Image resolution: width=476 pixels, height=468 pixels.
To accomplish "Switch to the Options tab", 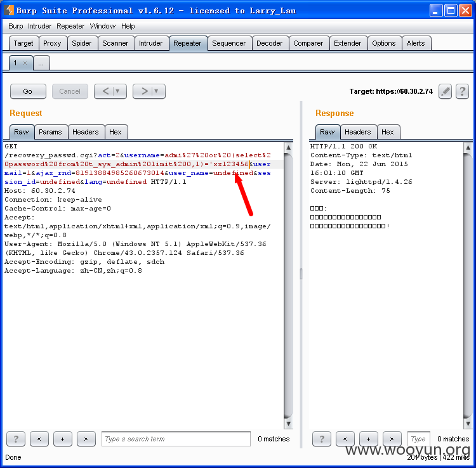I will 384,43.
